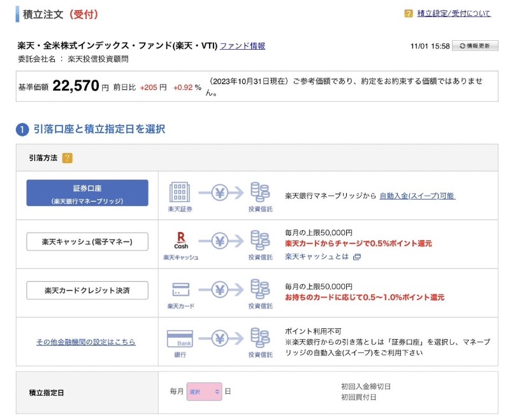The image size is (510, 420).
Task: Click the Bank 銀行 card icon
Action: tap(180, 338)
